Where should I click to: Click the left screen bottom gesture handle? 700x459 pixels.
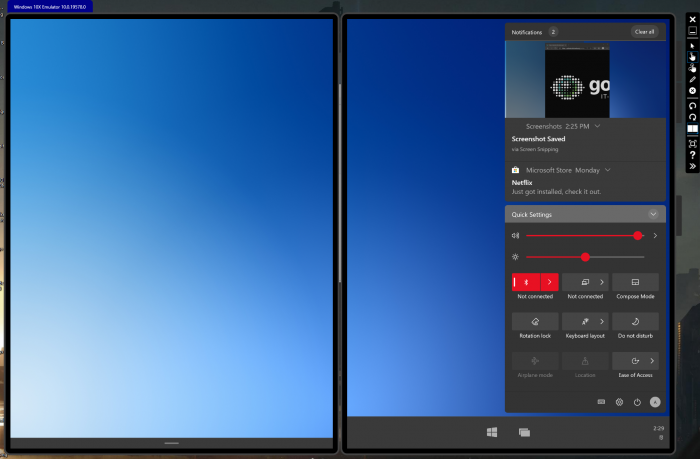171,443
